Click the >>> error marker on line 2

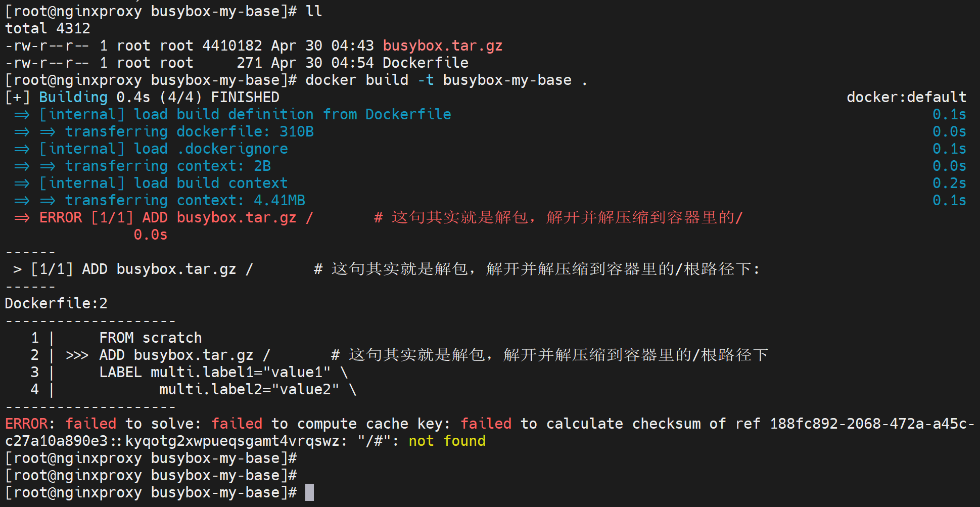coord(77,355)
